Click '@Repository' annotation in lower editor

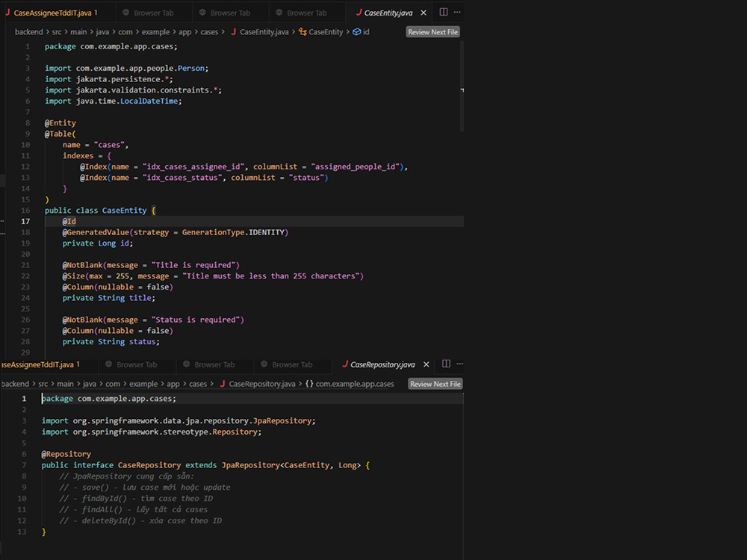point(66,454)
